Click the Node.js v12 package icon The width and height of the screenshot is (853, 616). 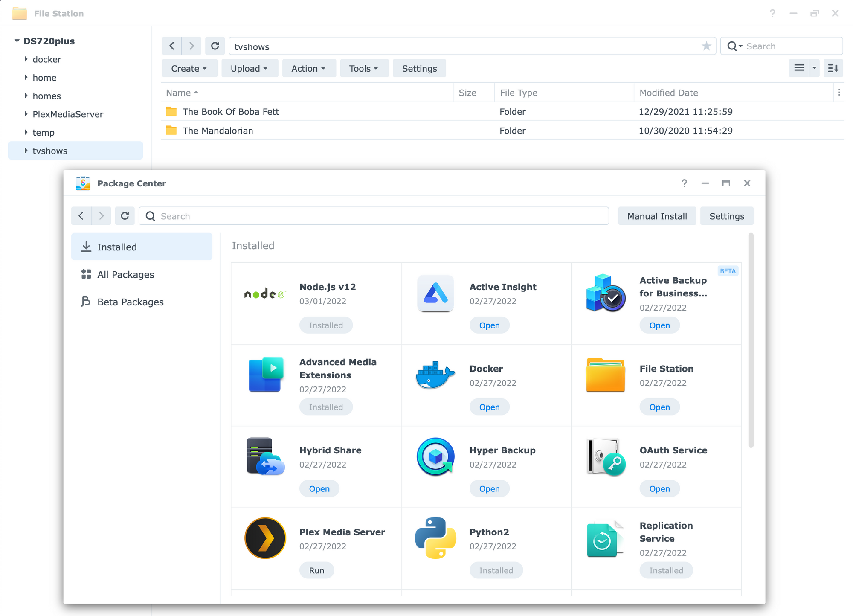coord(264,293)
